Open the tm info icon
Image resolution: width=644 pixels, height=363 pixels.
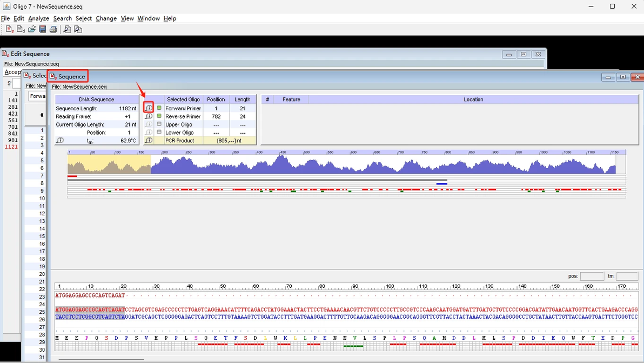pyautogui.click(x=60, y=141)
